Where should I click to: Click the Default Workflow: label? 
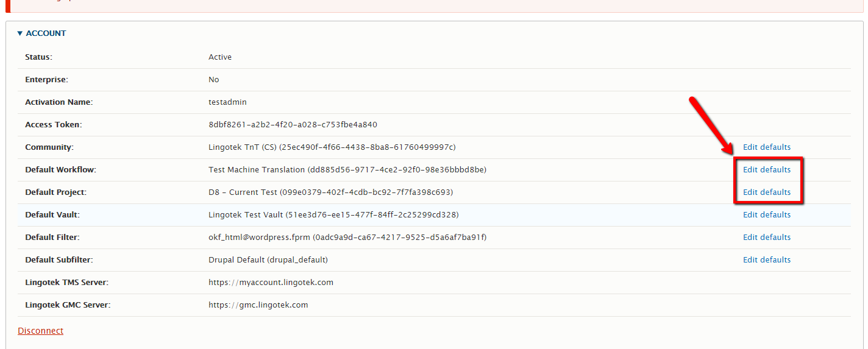pos(60,169)
